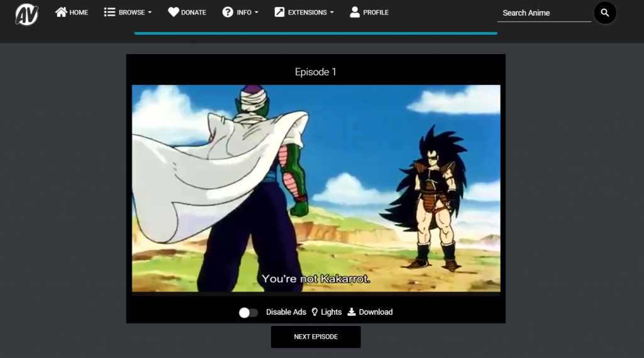Click the video player frame
Viewport: 644px width, 358px height.
coord(316,188)
